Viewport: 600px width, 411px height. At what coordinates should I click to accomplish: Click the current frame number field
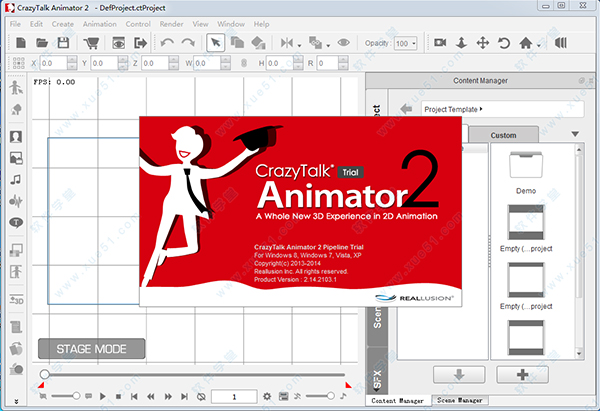click(234, 396)
